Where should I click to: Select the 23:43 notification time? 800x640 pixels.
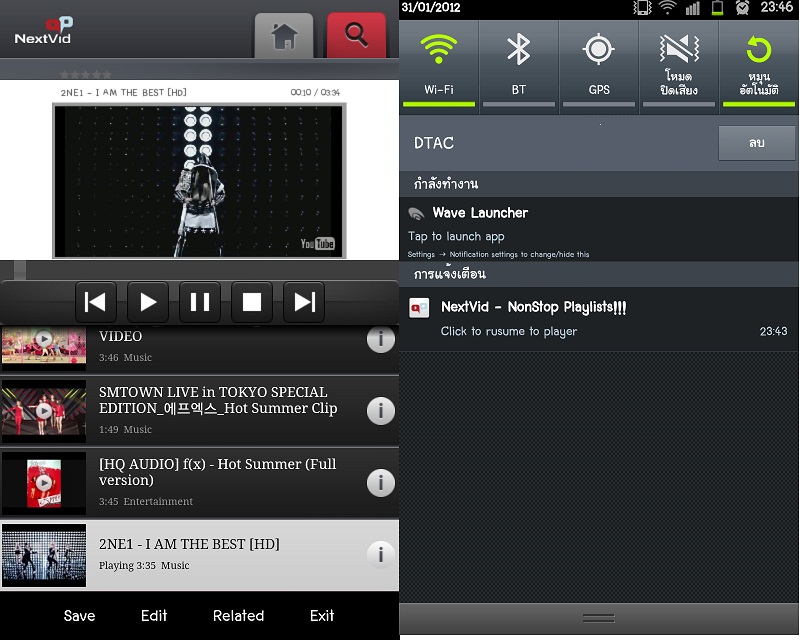pyautogui.click(x=773, y=331)
